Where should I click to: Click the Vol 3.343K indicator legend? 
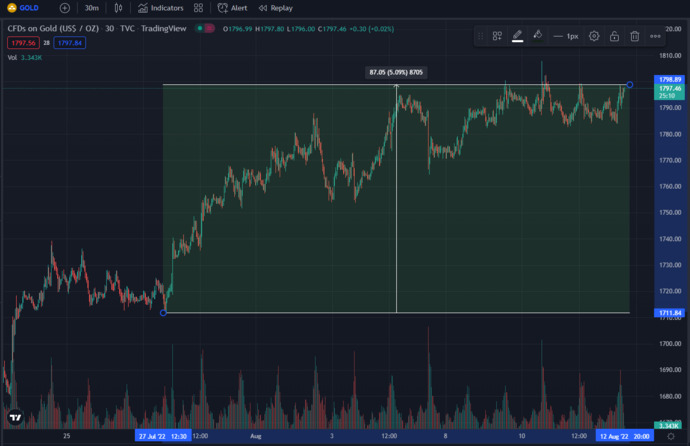[25, 58]
